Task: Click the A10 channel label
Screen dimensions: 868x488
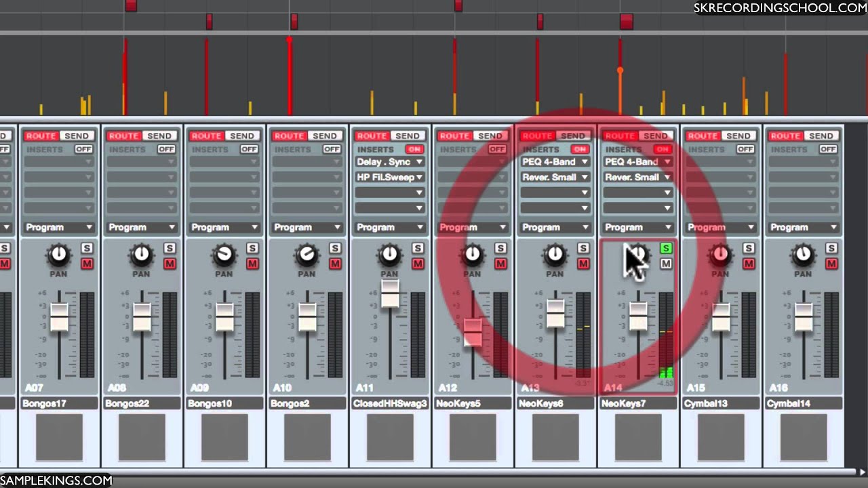Action: click(x=281, y=388)
